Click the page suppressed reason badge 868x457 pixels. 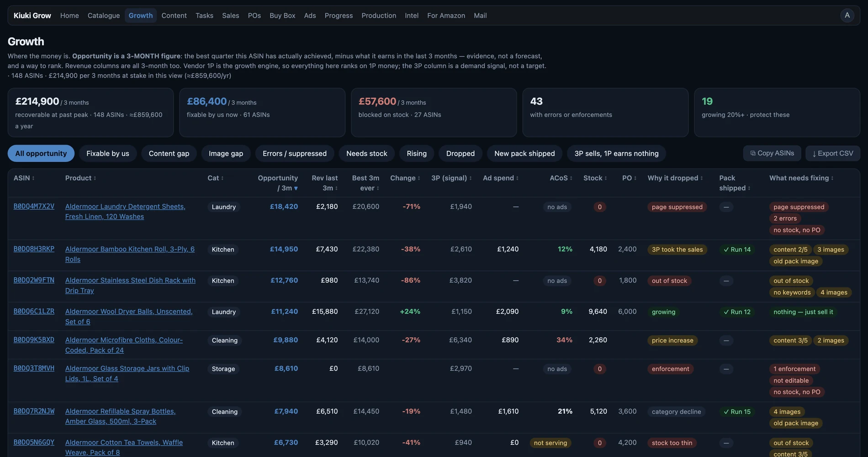coord(677,207)
